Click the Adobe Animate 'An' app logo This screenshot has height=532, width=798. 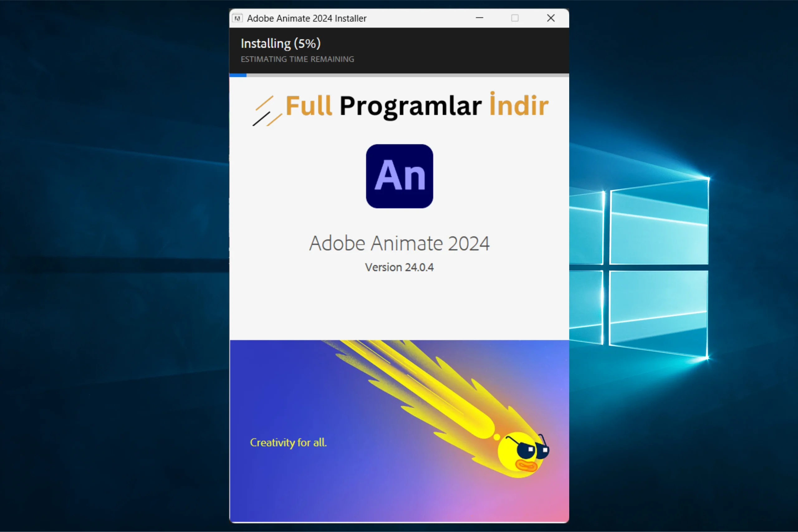399,176
